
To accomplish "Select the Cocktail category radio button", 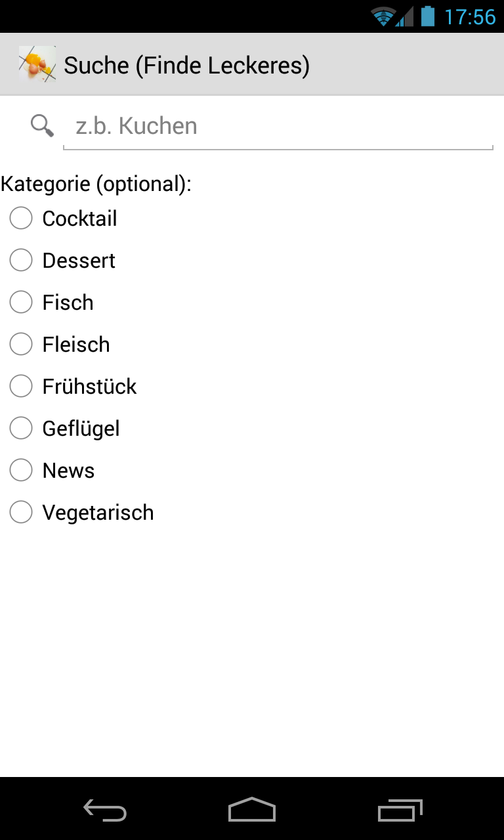I will coord(21,219).
